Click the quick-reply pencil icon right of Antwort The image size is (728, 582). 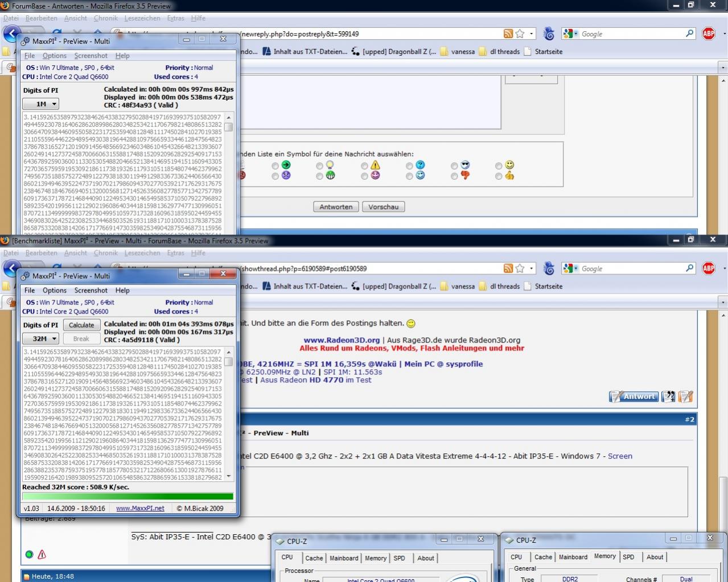click(x=686, y=397)
